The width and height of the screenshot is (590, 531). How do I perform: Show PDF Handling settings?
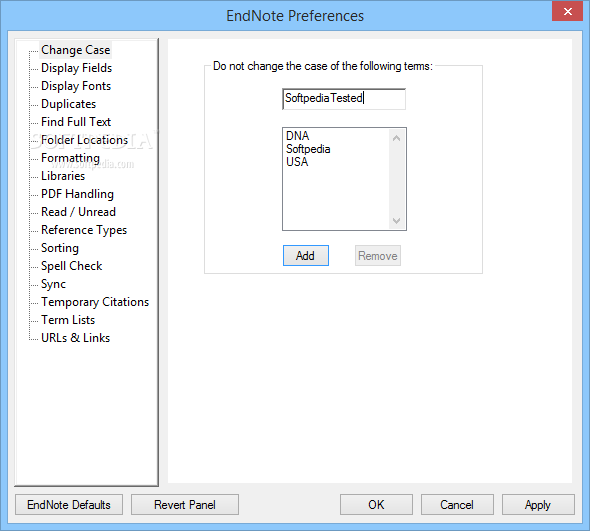coord(78,194)
